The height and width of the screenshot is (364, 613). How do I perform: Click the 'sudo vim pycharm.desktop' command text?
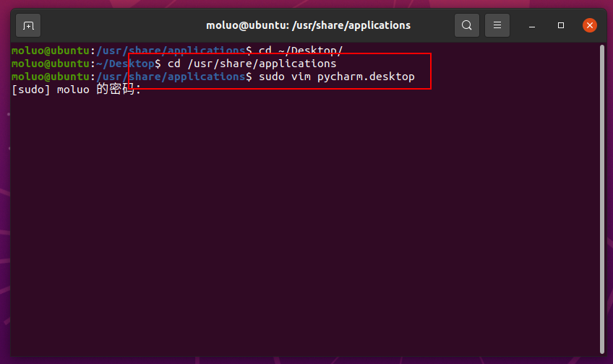click(x=337, y=77)
